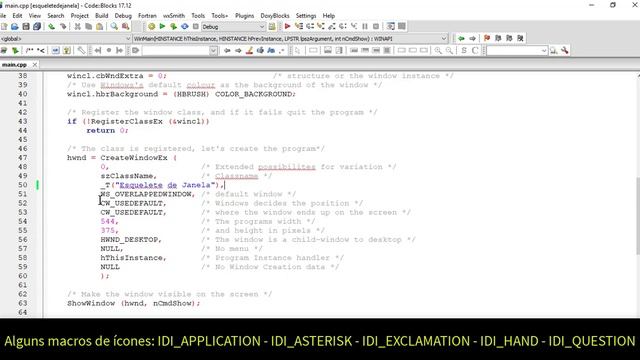Viewport: 640px width, 360px height.
Task: Open the Plugins menu
Action: [x=244, y=16]
